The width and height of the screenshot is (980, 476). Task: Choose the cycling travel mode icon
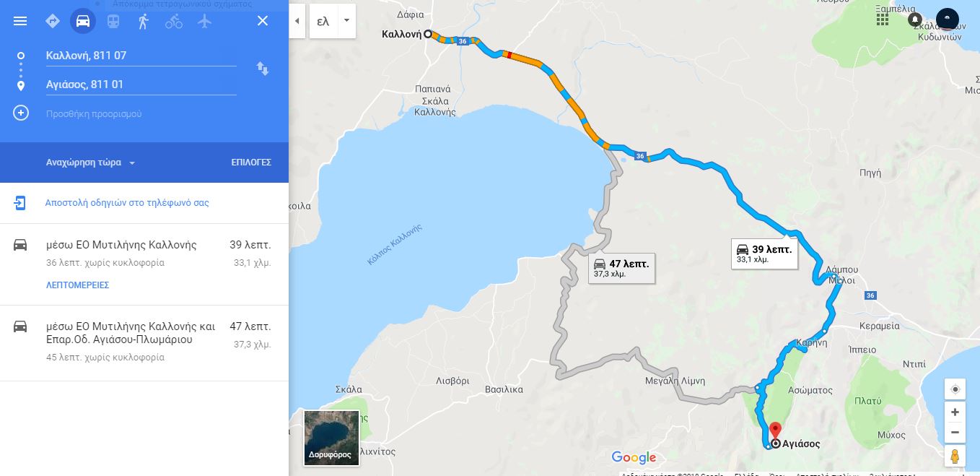coord(174,21)
